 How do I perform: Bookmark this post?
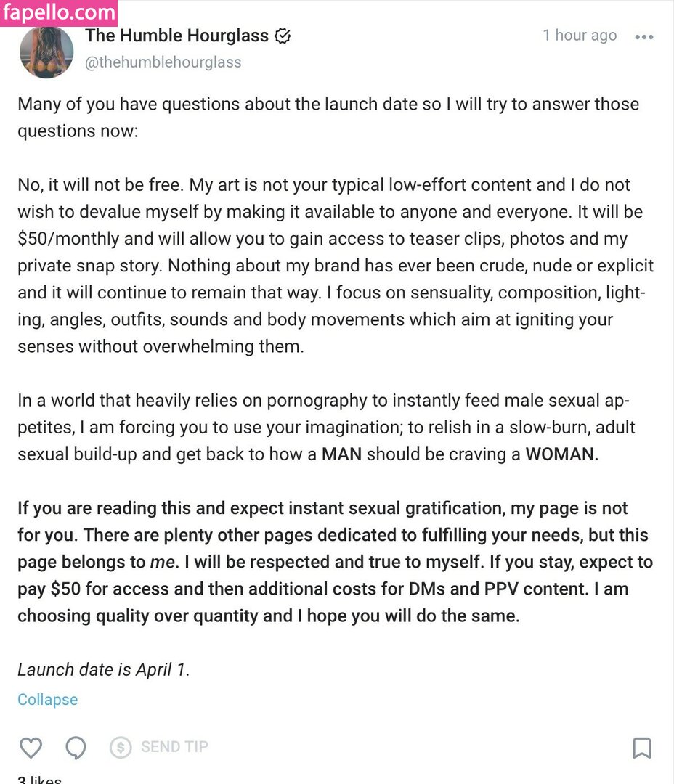tap(642, 748)
